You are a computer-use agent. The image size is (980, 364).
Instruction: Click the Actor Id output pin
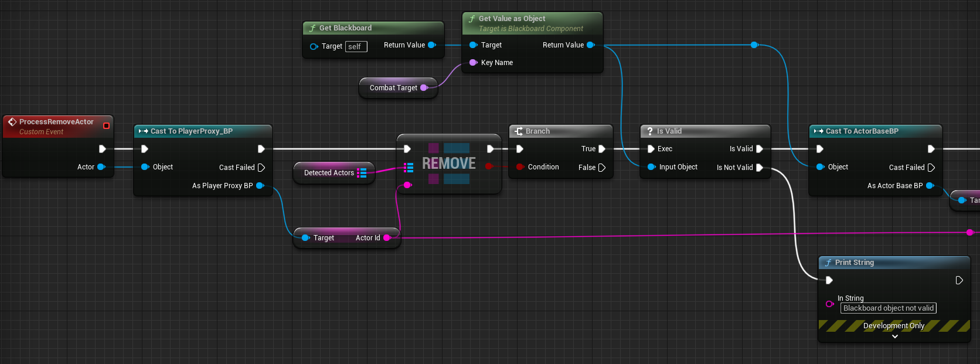pos(387,238)
